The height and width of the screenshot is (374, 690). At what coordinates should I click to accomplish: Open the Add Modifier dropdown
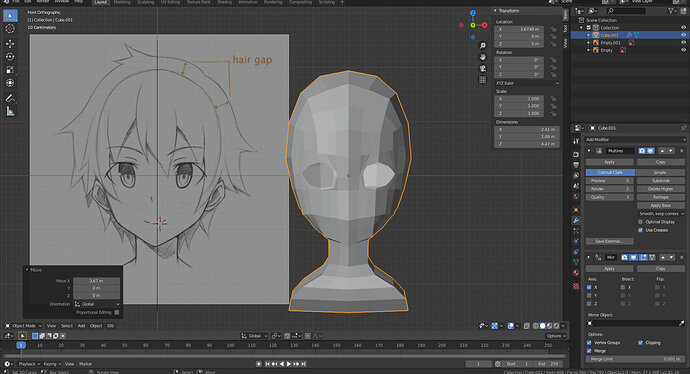coord(635,139)
